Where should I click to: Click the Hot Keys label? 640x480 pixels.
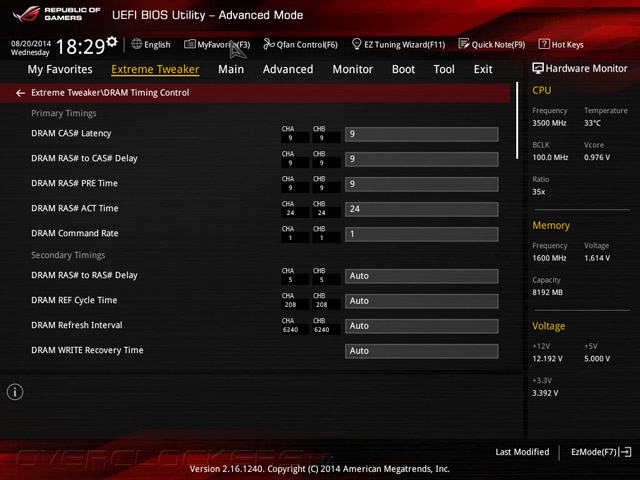pyautogui.click(x=567, y=44)
